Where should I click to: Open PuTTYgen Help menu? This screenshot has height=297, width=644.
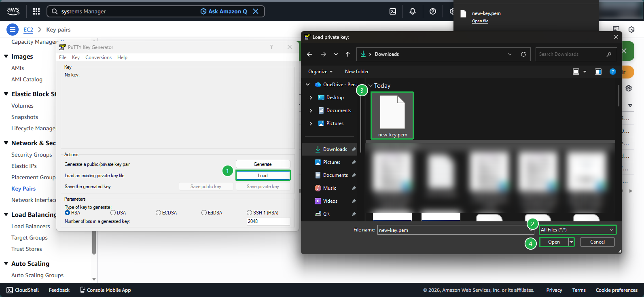122,57
